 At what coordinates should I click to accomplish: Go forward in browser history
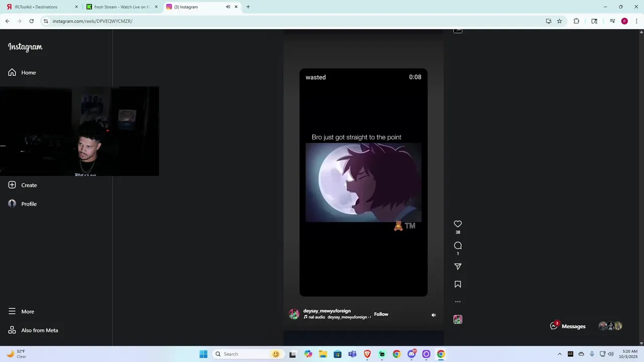pos(19,21)
